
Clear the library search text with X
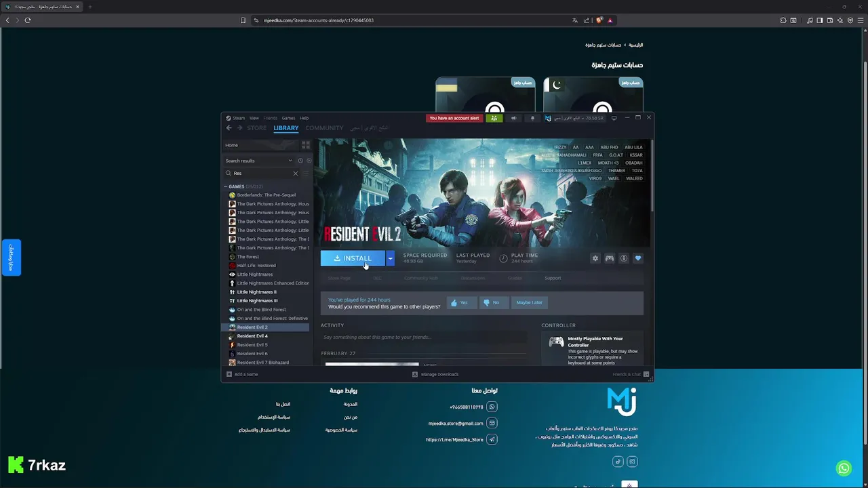pos(295,174)
